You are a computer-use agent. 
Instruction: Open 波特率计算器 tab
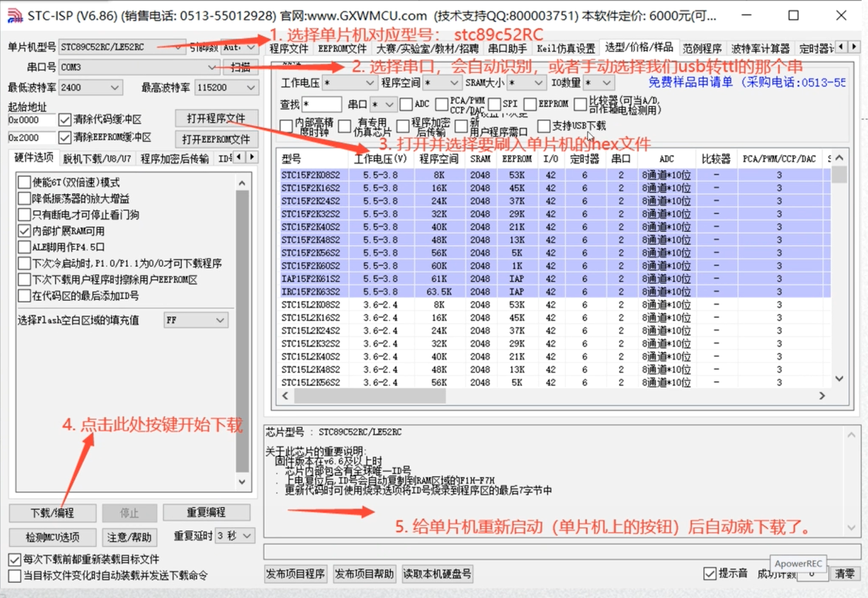tap(760, 49)
